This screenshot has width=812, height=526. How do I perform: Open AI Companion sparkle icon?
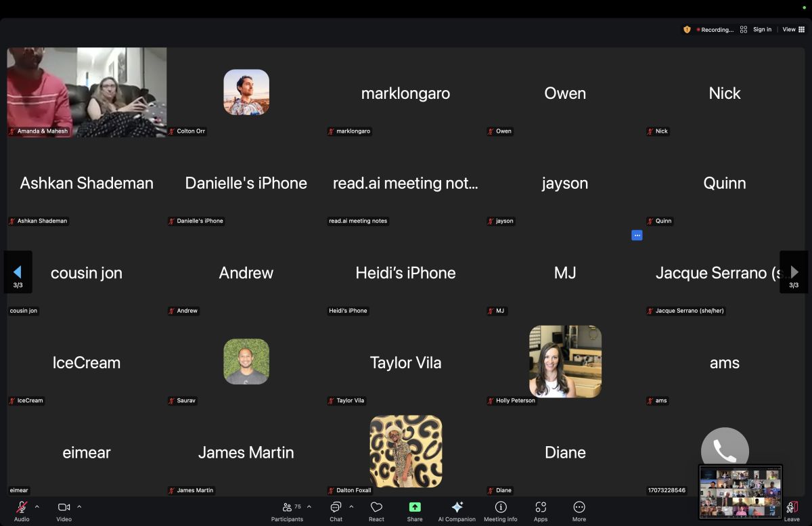tap(457, 507)
